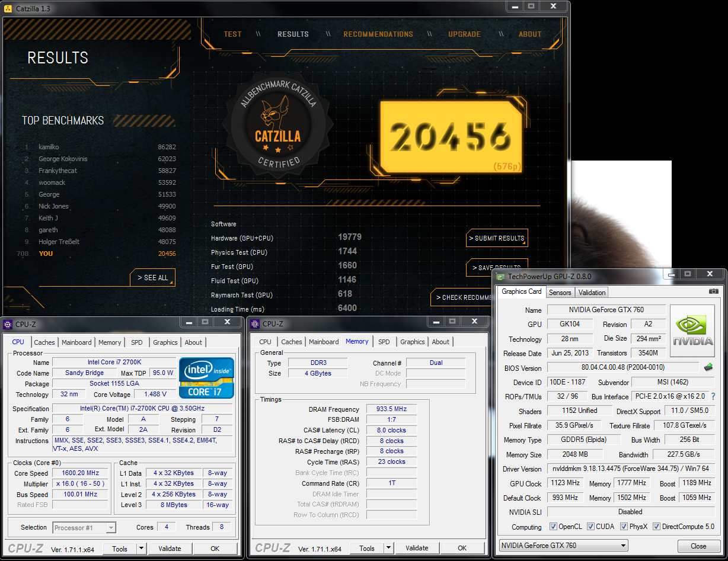This screenshot has height=561, width=728.
Task: Open About tab in CPU-Z CPU window
Action: [x=193, y=342]
